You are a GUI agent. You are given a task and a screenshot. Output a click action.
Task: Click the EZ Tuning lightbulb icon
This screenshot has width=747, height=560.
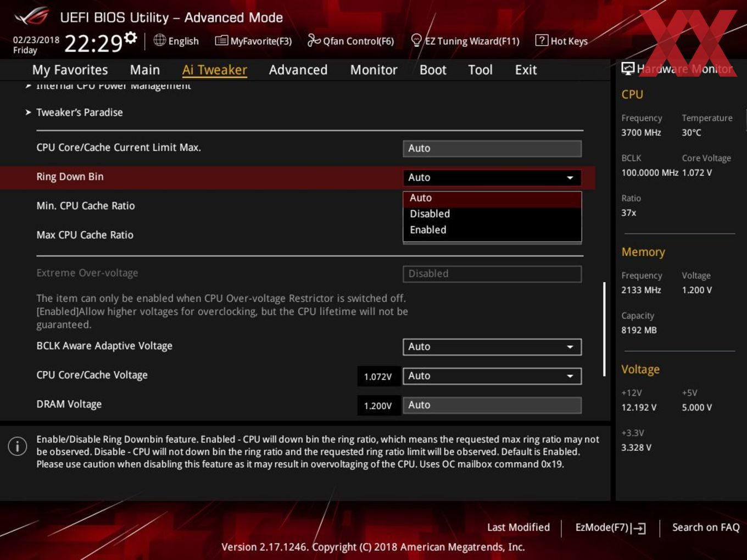point(416,40)
